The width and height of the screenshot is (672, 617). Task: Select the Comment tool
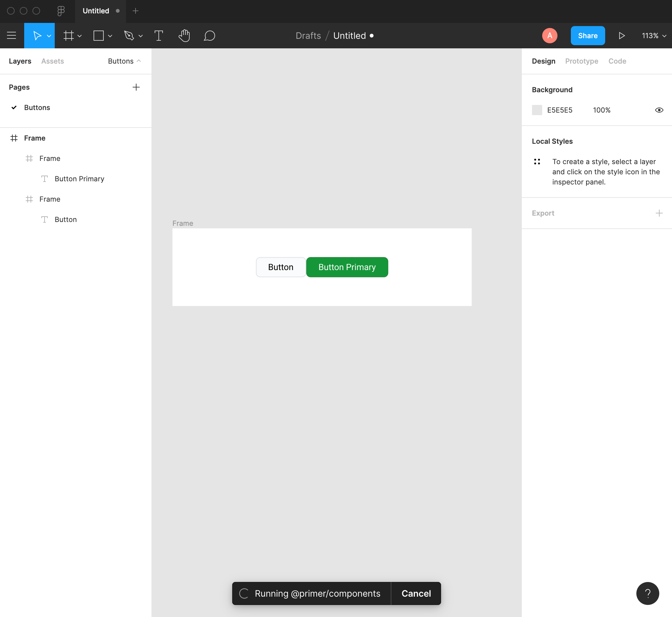tap(209, 35)
